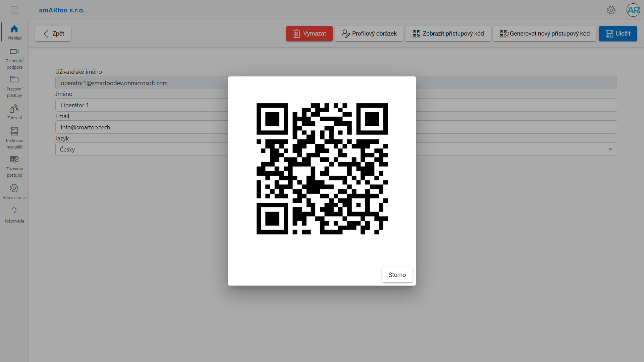Go to Přehled home page
The image size is (644, 362).
(x=14, y=33)
